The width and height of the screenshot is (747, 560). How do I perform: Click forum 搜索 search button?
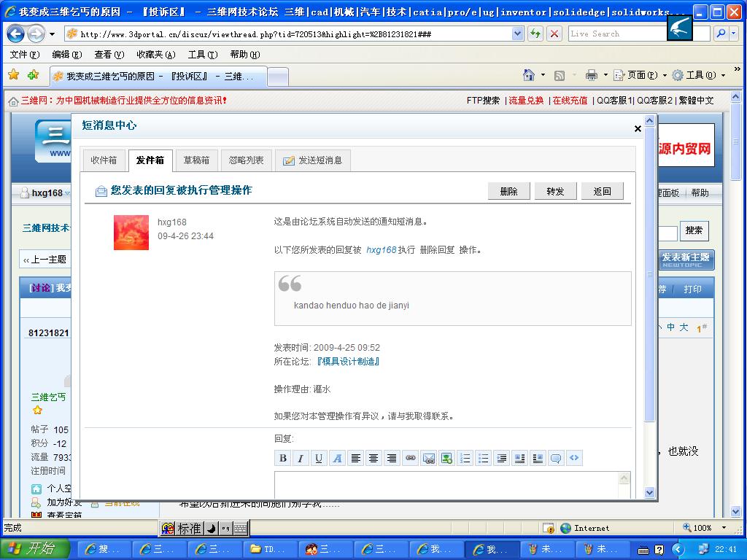point(694,231)
